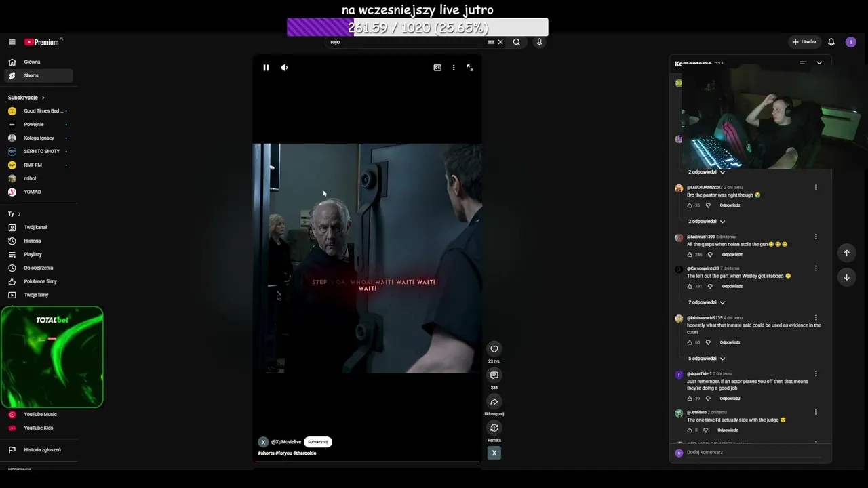Open the notifications bell

click(x=831, y=42)
